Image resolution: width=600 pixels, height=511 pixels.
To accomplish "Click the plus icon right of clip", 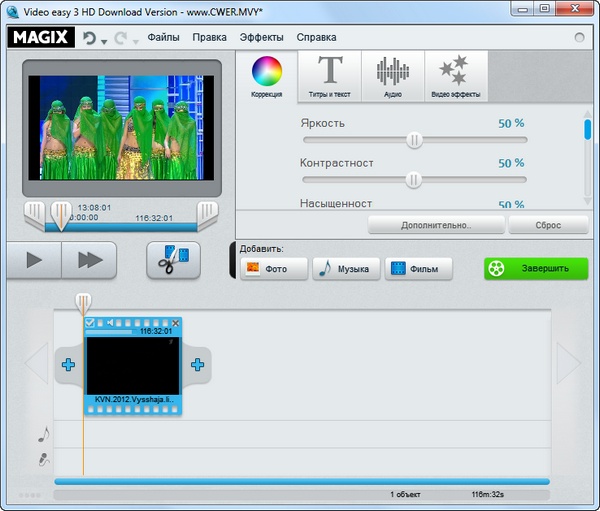I will pos(197,364).
